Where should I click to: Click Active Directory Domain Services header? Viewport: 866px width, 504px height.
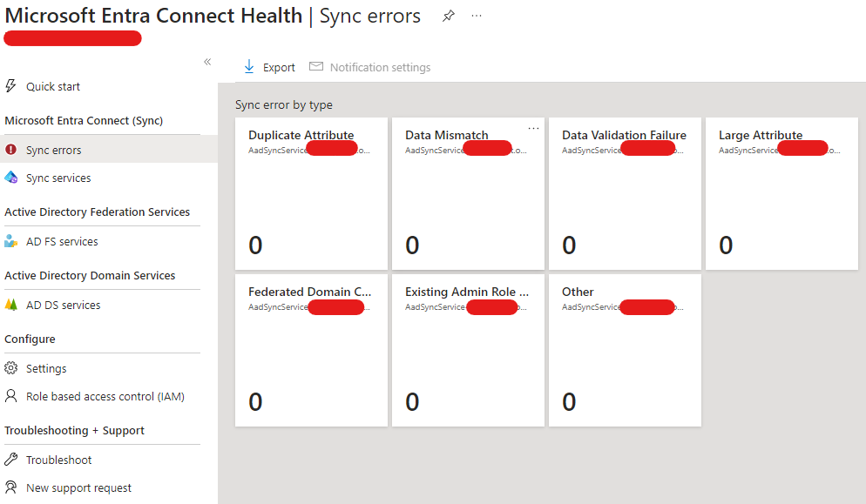point(90,275)
